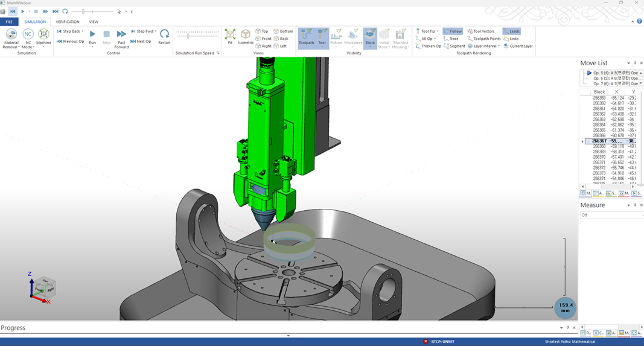644x346 pixels.
Task: Toggle Follow toolpath rendering
Action: click(x=452, y=31)
